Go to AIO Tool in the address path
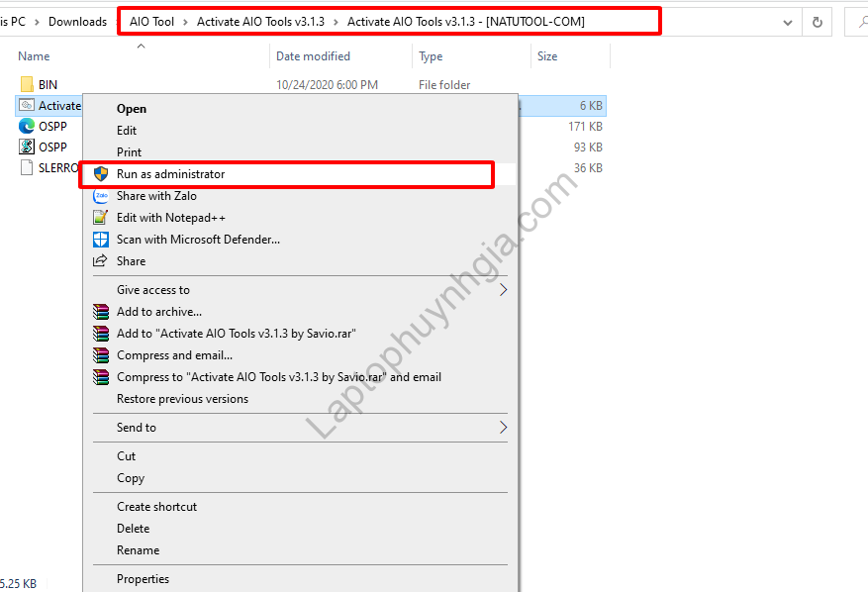The width and height of the screenshot is (868, 592). (151, 22)
